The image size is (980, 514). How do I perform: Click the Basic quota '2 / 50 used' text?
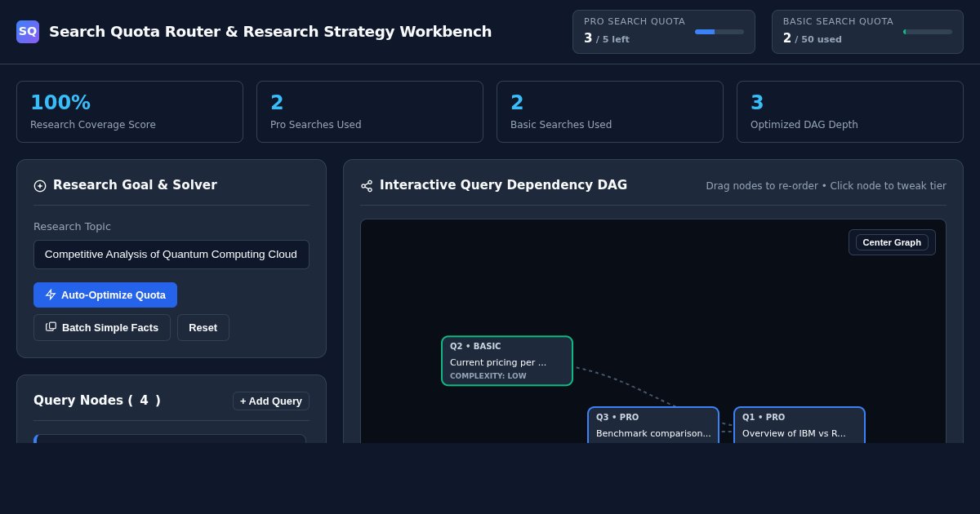pyautogui.click(x=813, y=38)
